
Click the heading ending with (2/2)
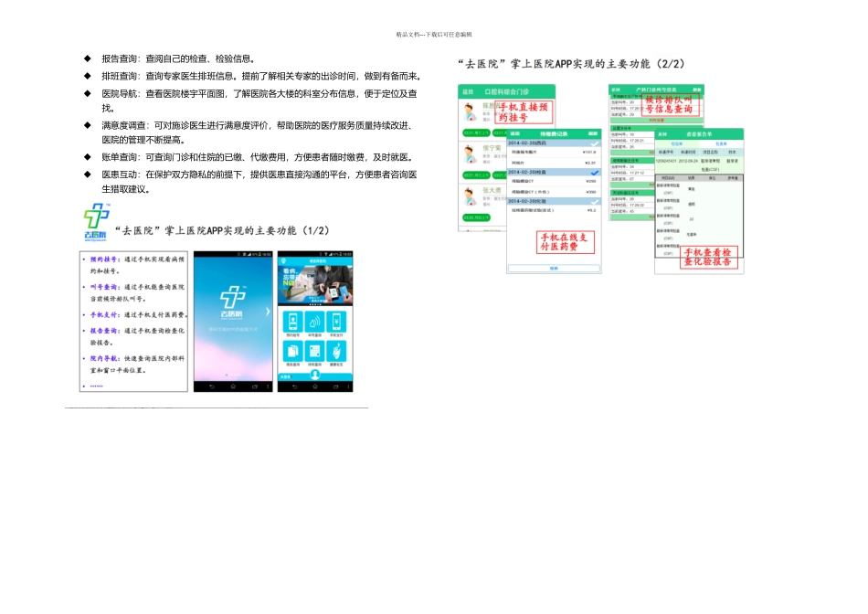(x=571, y=64)
